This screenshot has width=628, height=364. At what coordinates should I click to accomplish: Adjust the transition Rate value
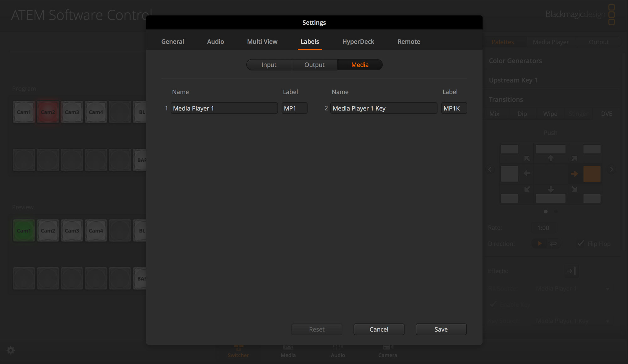[544, 228]
